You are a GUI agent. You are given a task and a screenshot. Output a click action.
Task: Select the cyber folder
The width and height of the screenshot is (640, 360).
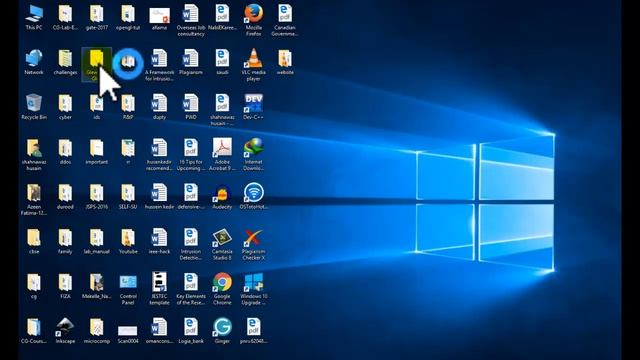tap(65, 107)
